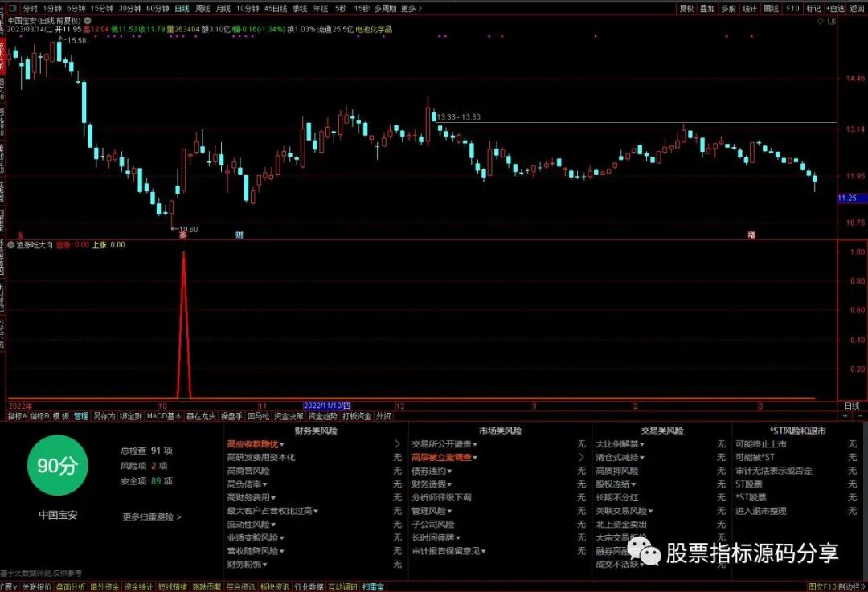
Task: Click the 涨 marker below the chart low
Action: click(183, 235)
